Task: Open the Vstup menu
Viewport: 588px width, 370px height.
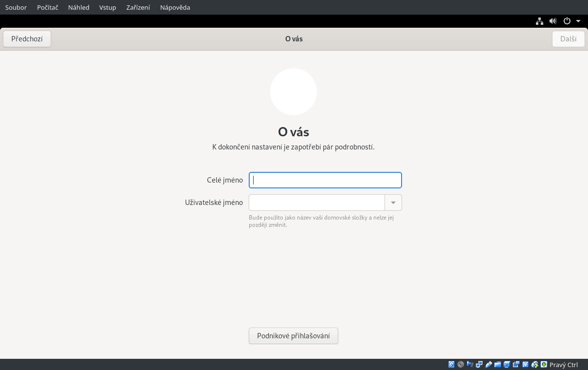Action: coord(108,7)
